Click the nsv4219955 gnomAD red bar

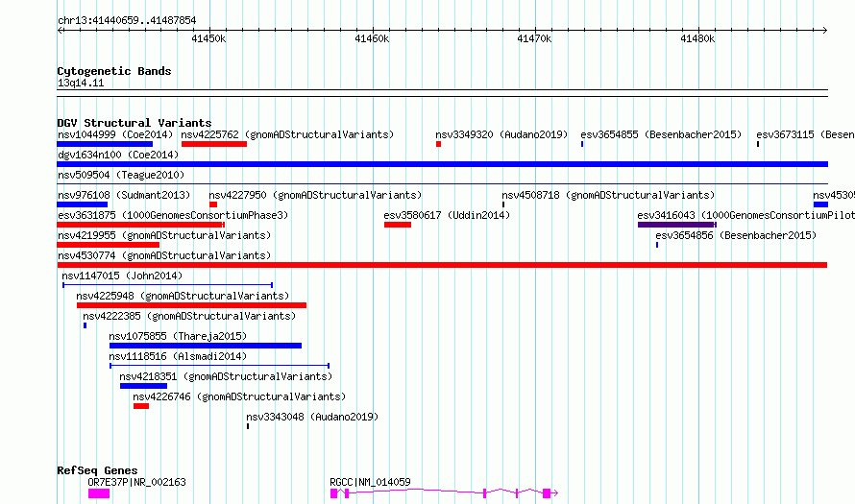(x=108, y=245)
